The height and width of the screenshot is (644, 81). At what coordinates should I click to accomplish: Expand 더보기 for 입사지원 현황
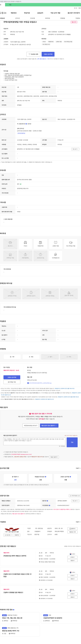[78, 468]
